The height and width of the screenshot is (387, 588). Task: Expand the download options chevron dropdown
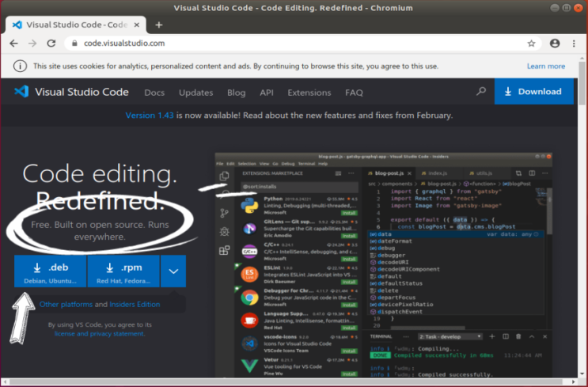tap(173, 271)
